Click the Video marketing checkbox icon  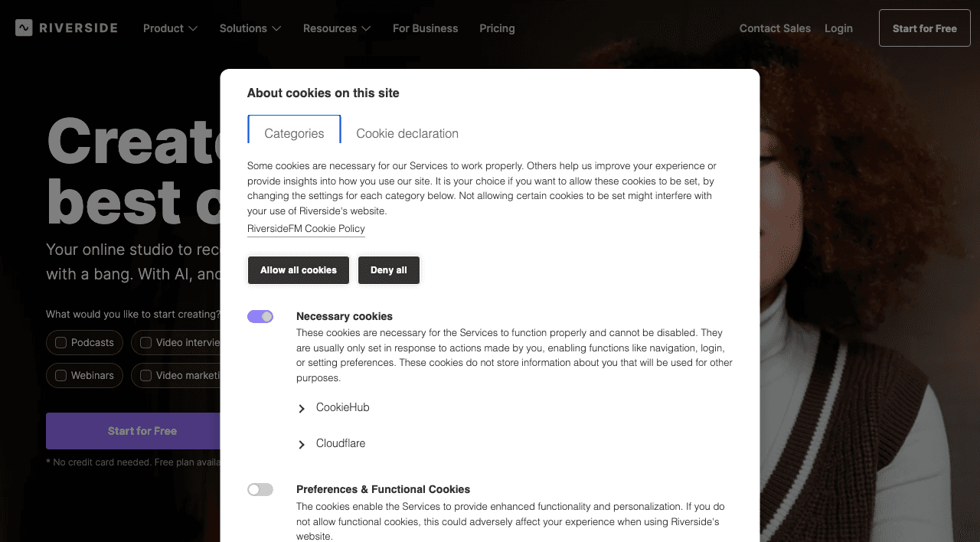pos(145,375)
